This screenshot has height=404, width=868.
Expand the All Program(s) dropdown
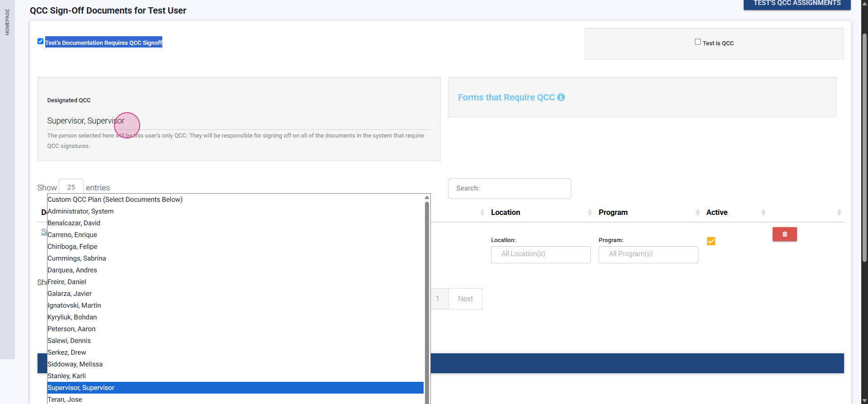point(648,254)
